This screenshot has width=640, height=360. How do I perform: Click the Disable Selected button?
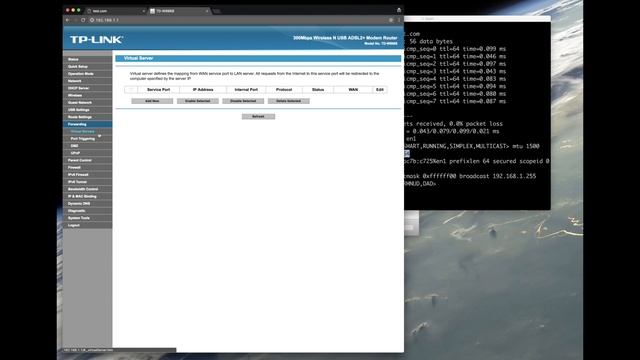243,101
